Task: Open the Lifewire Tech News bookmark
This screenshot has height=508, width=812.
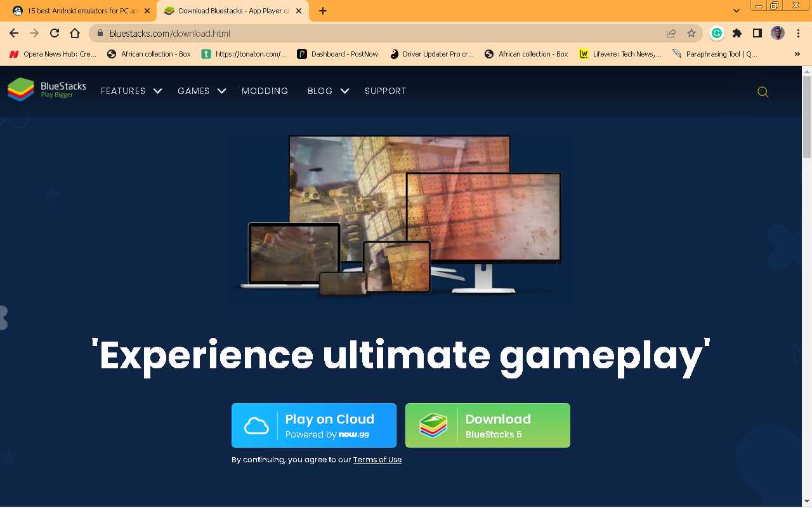Action: click(x=620, y=54)
